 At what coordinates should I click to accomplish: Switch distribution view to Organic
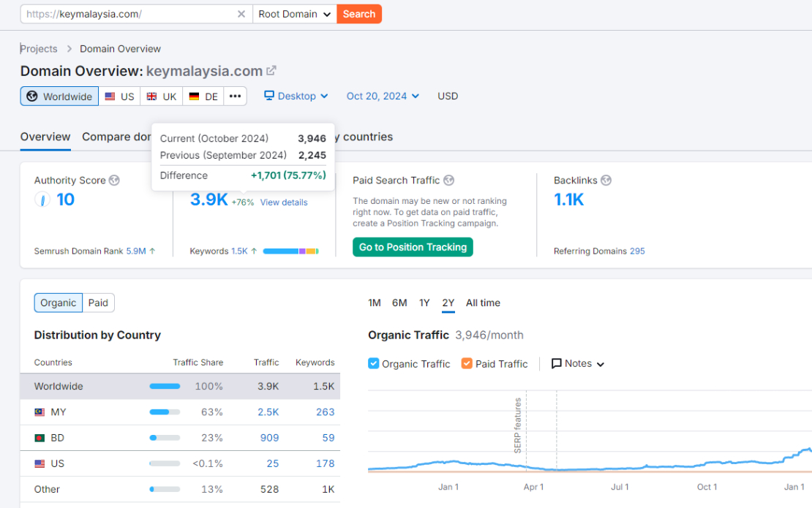[x=59, y=303]
